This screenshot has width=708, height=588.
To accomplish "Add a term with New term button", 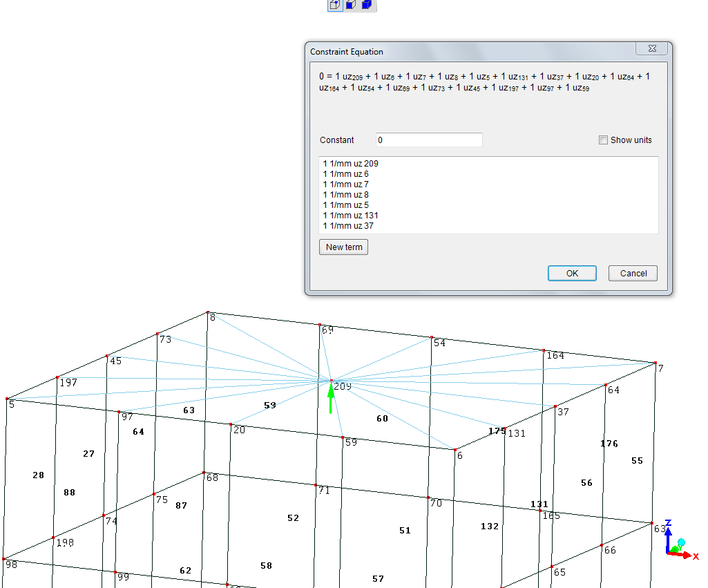I will click(343, 247).
